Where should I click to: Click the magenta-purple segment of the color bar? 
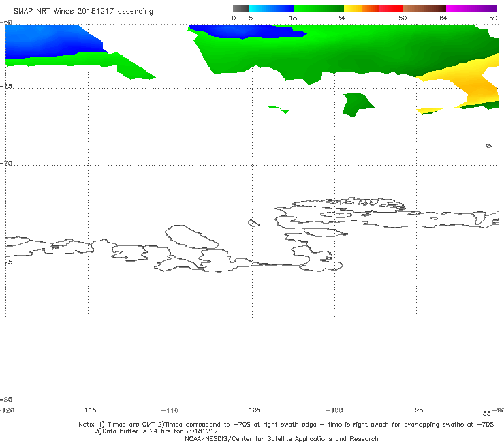pos(471,8)
